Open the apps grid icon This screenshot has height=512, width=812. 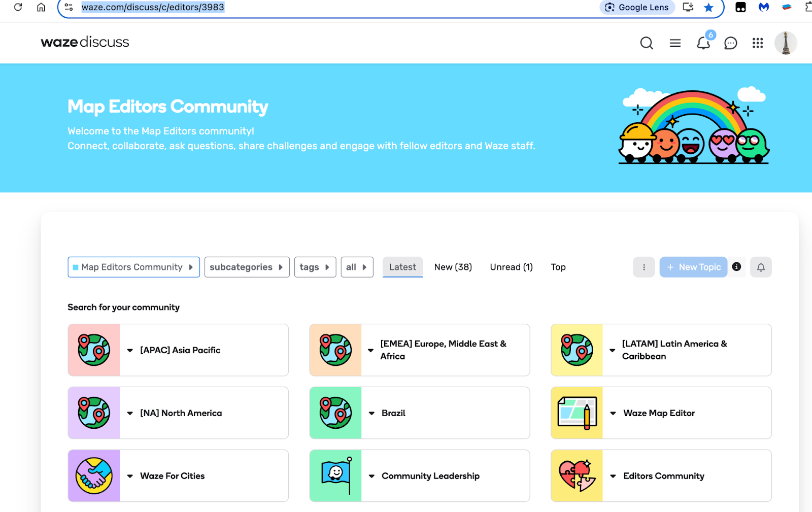757,43
